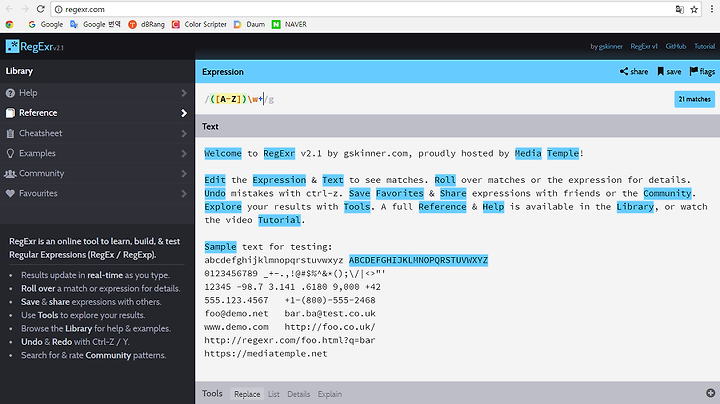This screenshot has width=720, height=404.
Task: Click the highlighted Welcome match
Action: (x=223, y=153)
